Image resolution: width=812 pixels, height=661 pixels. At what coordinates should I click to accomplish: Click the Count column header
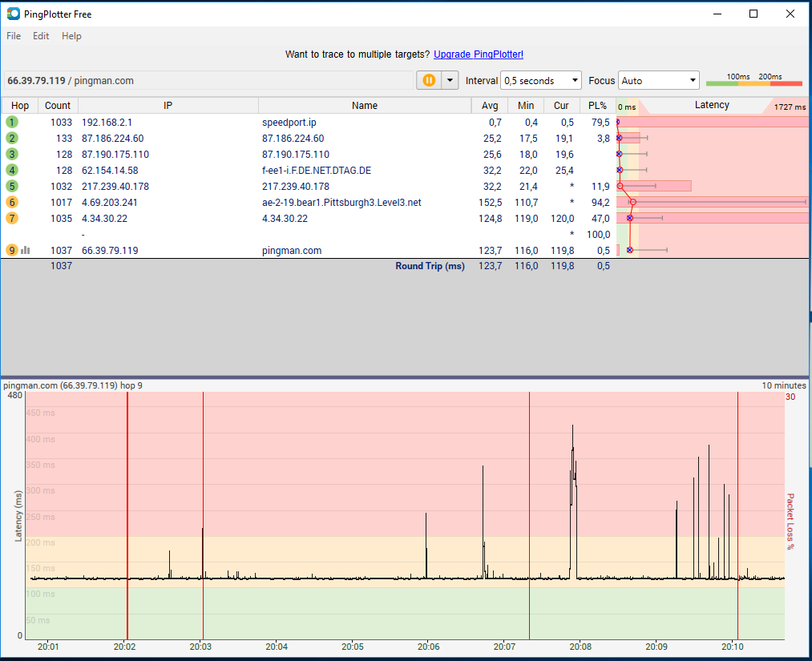58,106
